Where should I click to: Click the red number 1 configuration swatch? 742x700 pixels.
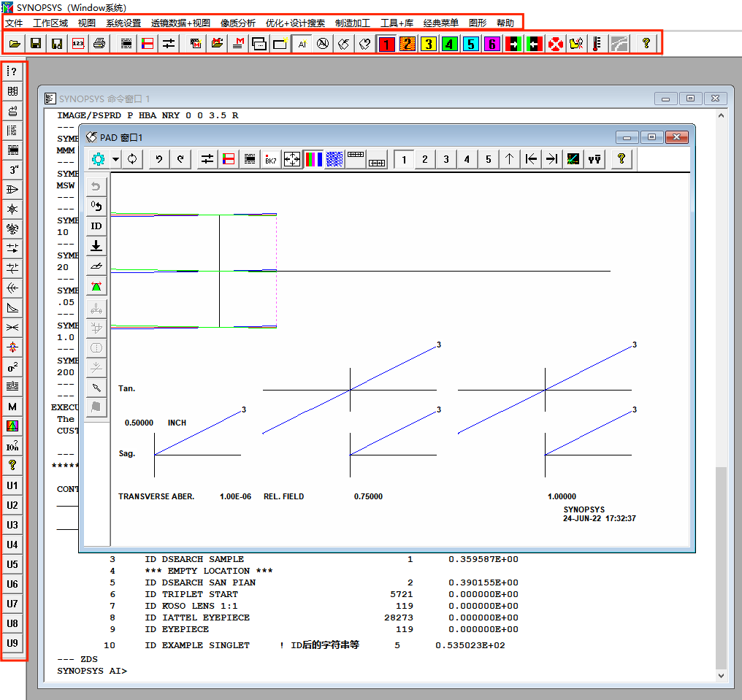tap(386, 44)
